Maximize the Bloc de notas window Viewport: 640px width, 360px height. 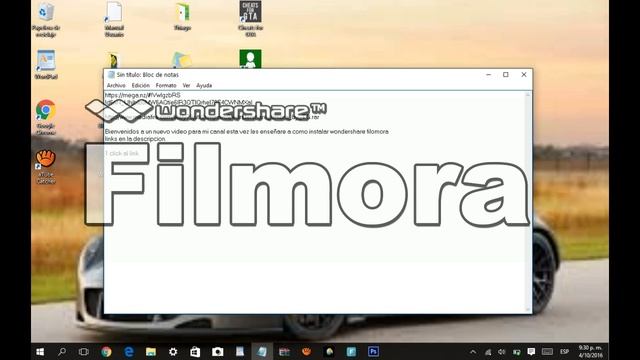point(506,75)
